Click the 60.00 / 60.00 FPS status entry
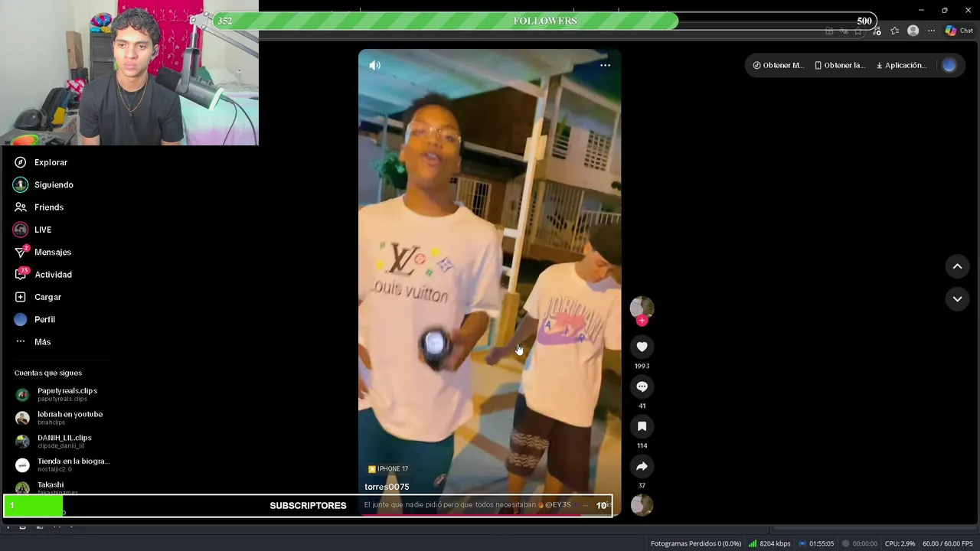The width and height of the screenshot is (980, 551). [948, 543]
